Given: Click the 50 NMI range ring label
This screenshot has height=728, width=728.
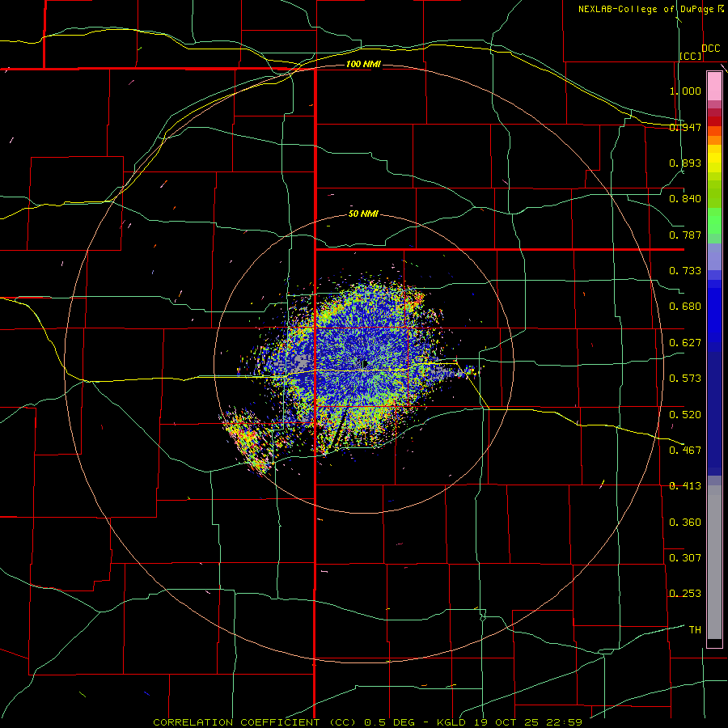Looking at the screenshot, I should pos(363,214).
